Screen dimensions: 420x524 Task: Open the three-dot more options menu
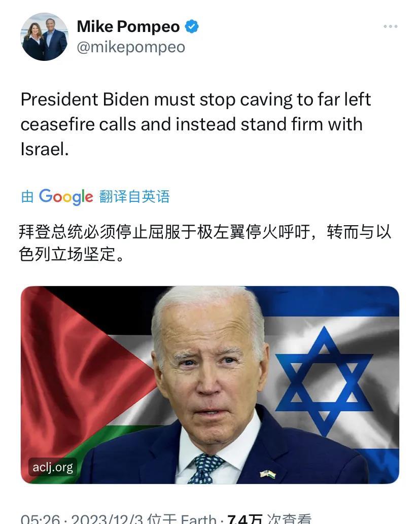point(390,26)
